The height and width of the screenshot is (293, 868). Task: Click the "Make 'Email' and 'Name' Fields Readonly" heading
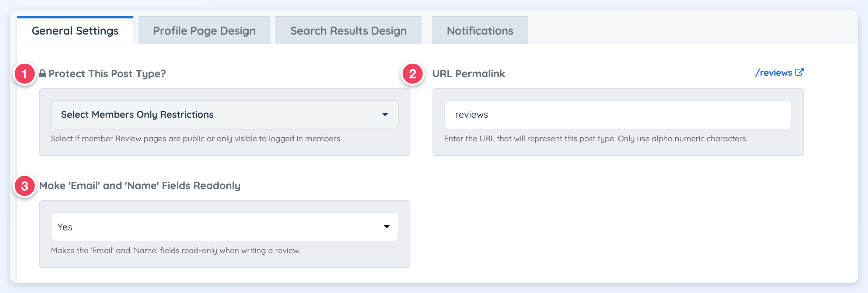tap(140, 186)
